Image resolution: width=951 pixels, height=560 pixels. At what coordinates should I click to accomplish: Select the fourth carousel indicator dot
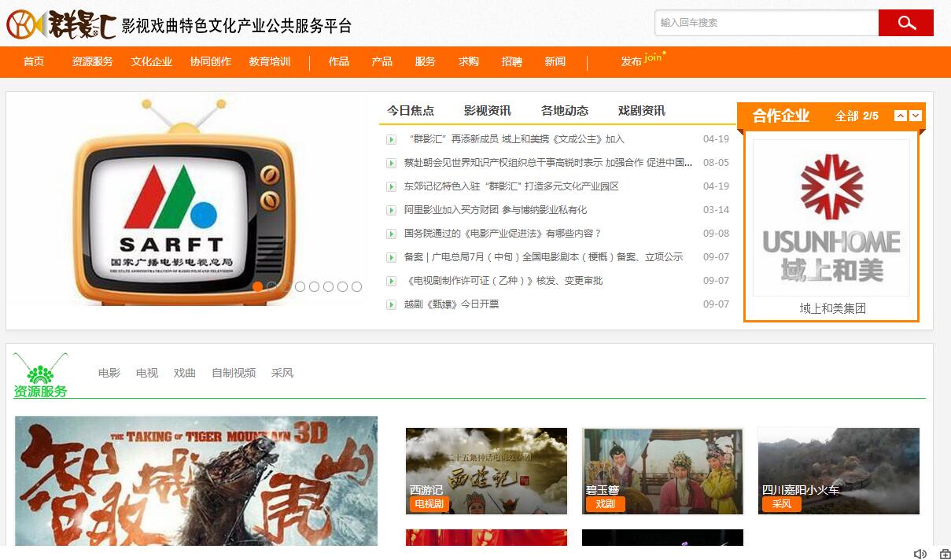300,286
